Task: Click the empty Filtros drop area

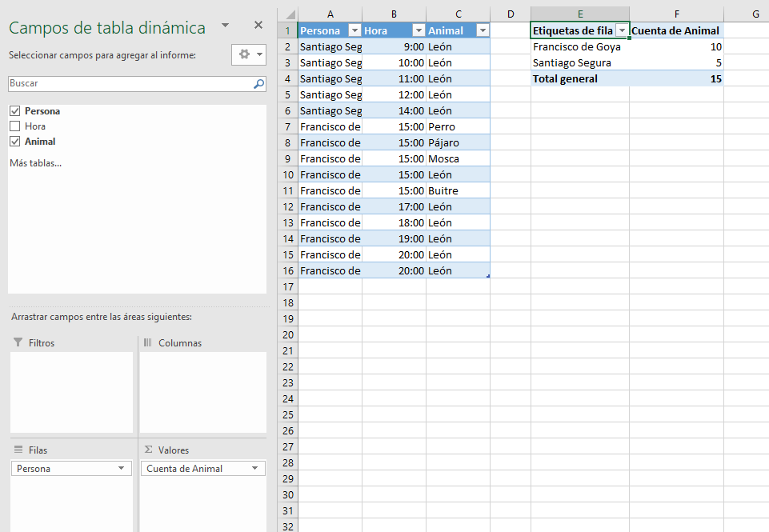Action: point(71,392)
